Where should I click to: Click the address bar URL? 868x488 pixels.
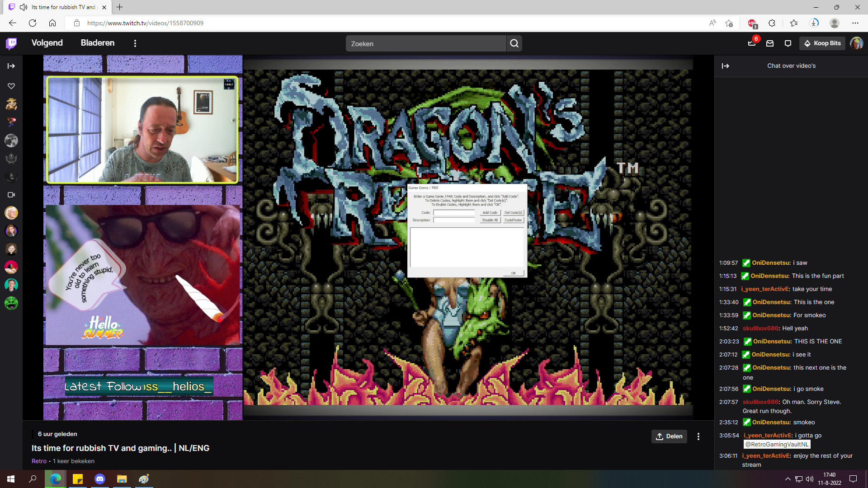145,23
